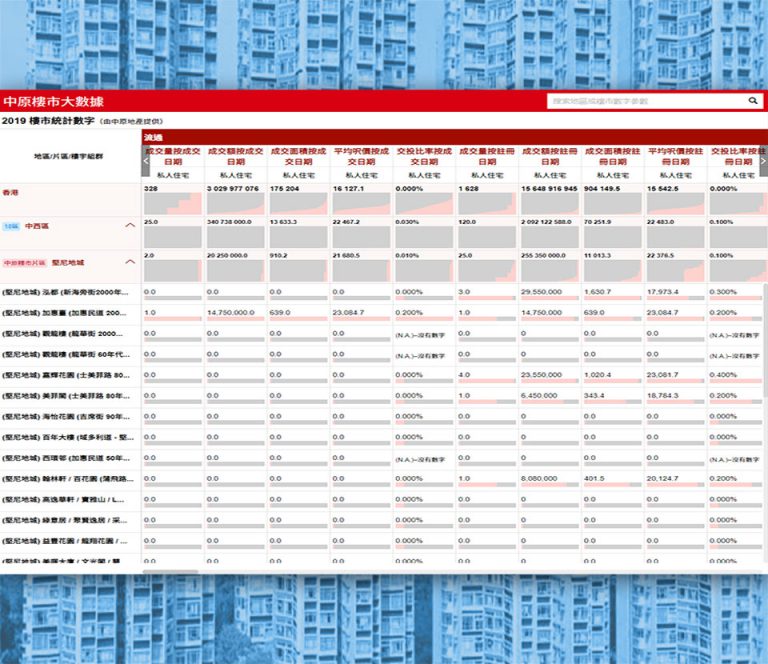
Task: Open the chart under 1 628
Action: (x=487, y=204)
